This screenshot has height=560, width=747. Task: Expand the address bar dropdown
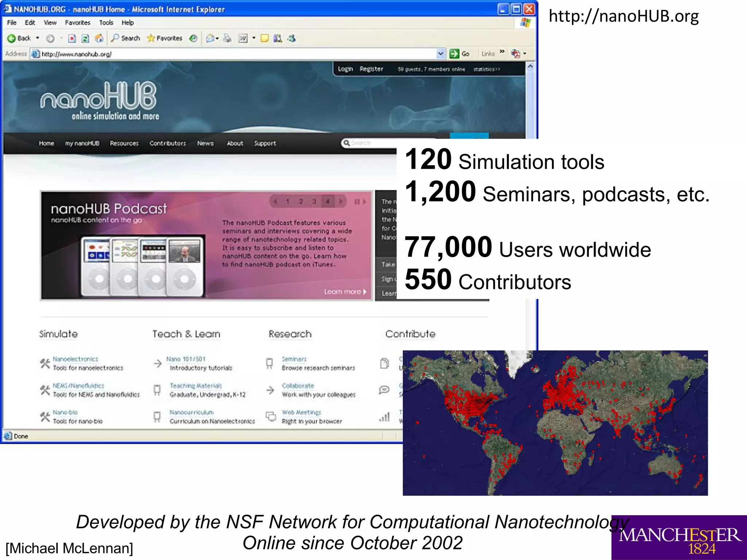point(441,54)
